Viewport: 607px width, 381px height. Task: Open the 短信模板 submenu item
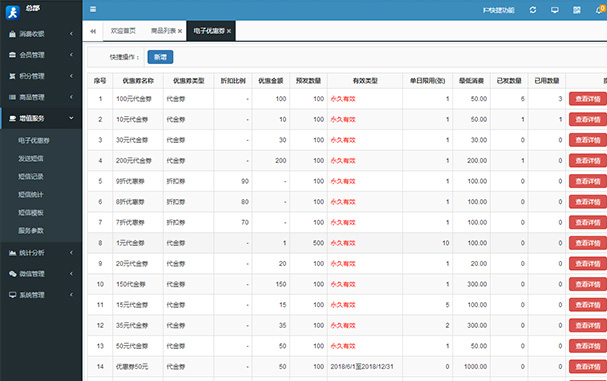tap(31, 213)
